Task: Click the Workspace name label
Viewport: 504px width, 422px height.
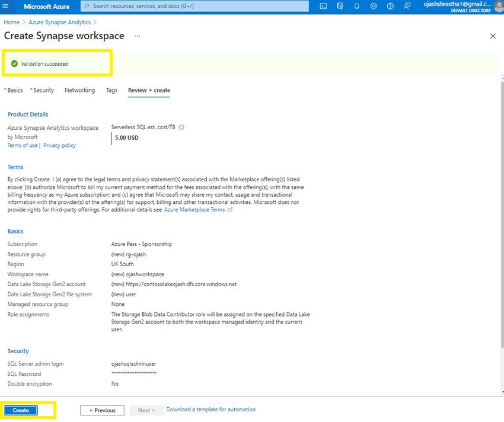Action: (28, 274)
